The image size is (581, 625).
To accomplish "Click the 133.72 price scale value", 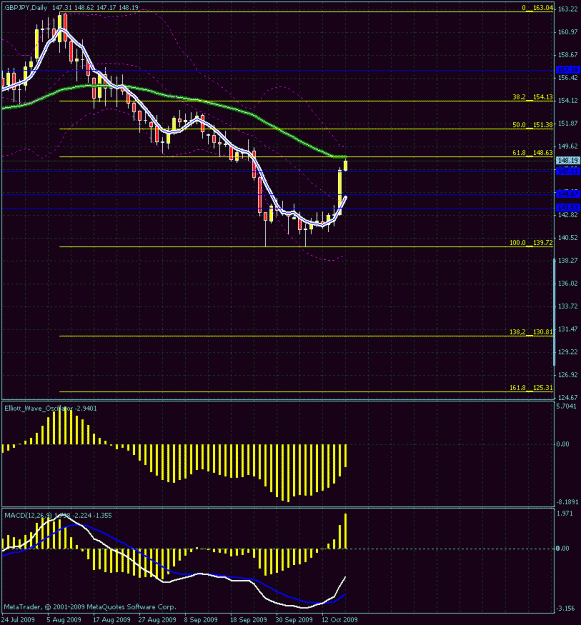I will point(568,306).
